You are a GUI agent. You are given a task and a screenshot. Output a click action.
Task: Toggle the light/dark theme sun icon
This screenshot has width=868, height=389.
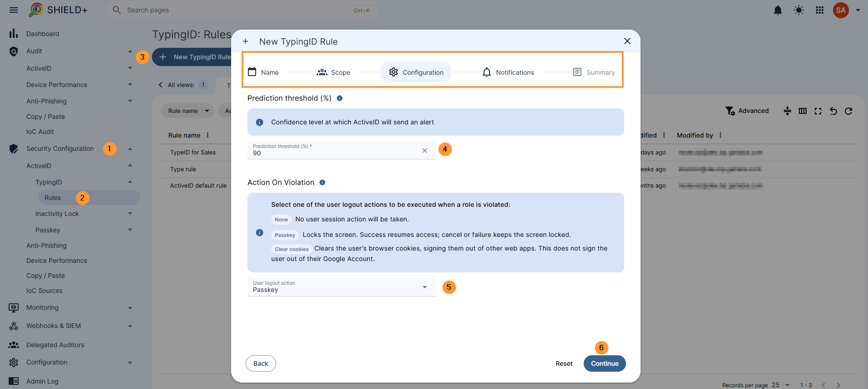click(x=799, y=10)
